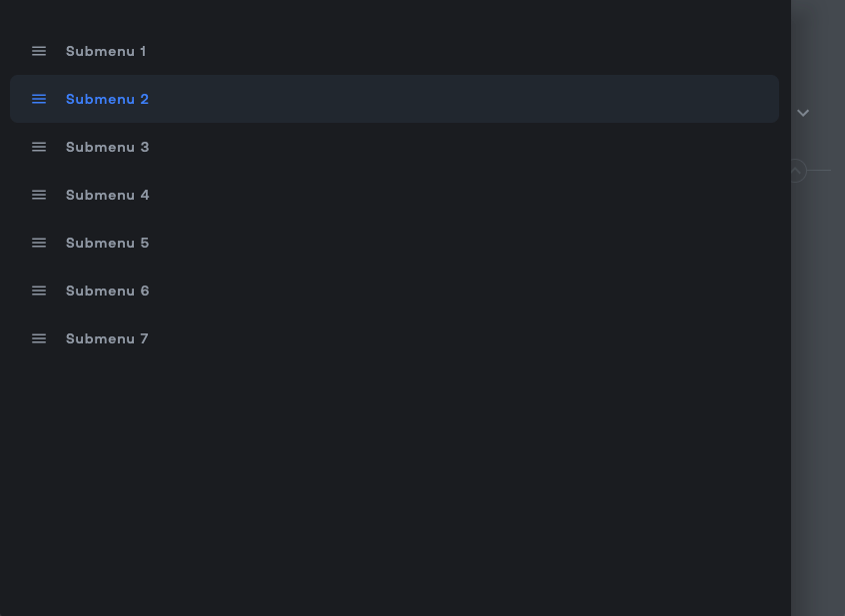The height and width of the screenshot is (616, 845).
Task: Select the highlighted Submenu 2 entry
Action: (x=107, y=99)
